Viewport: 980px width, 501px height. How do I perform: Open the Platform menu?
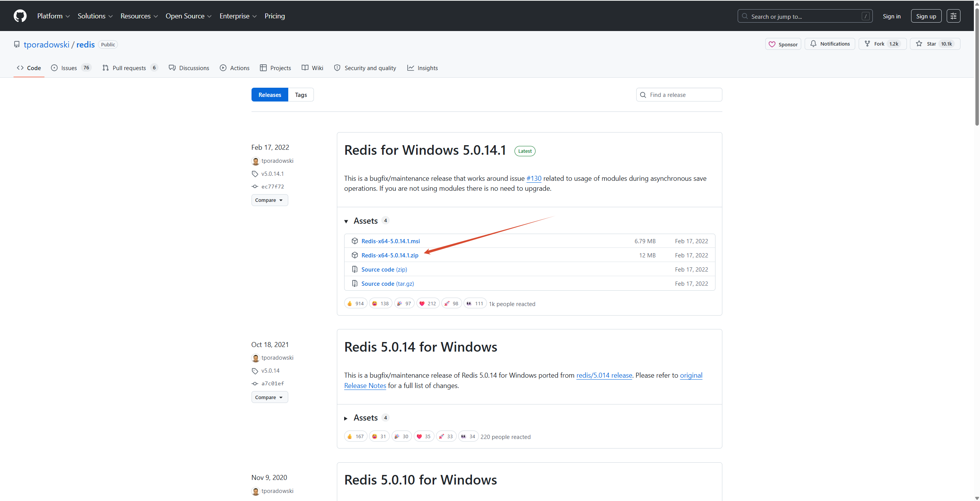point(53,16)
